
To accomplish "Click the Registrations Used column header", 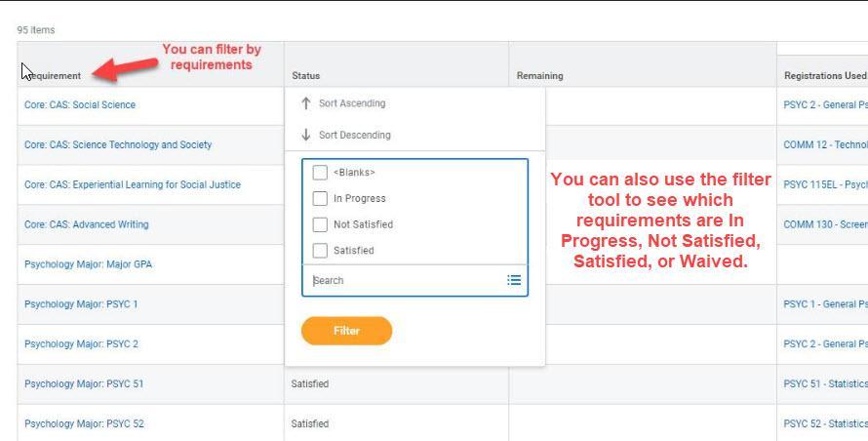I will pyautogui.click(x=824, y=75).
